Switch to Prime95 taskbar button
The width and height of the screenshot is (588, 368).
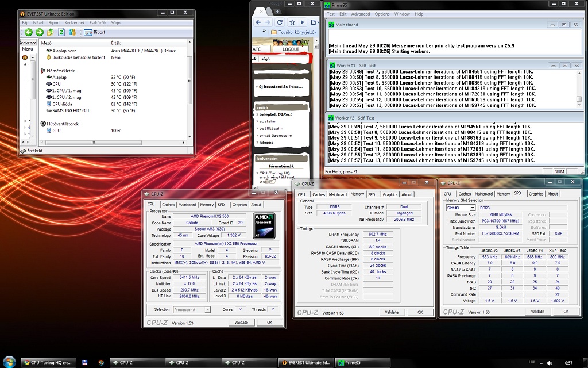tap(362, 363)
